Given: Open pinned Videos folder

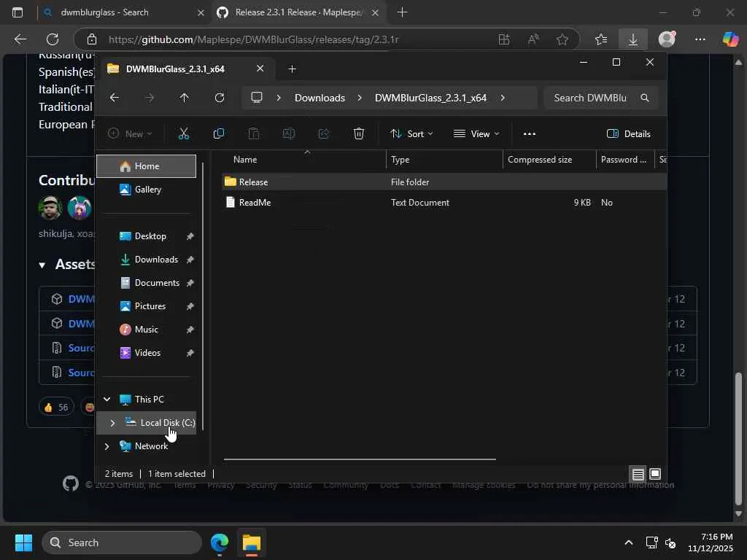Looking at the screenshot, I should tap(146, 353).
